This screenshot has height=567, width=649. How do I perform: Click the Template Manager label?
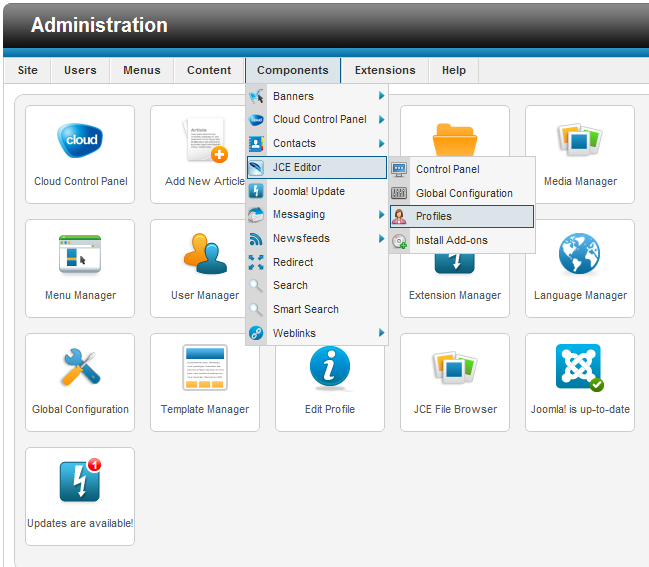(205, 410)
